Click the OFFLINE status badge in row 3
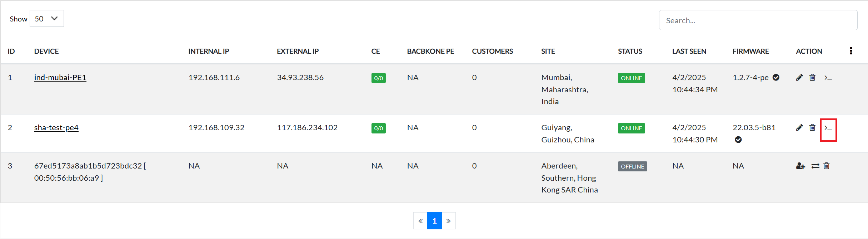This screenshot has width=868, height=239. coord(632,166)
